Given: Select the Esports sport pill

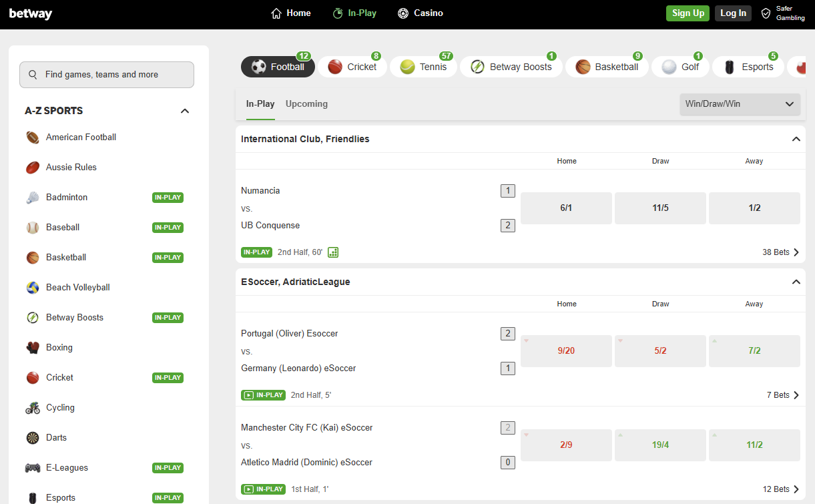Looking at the screenshot, I should coord(748,67).
